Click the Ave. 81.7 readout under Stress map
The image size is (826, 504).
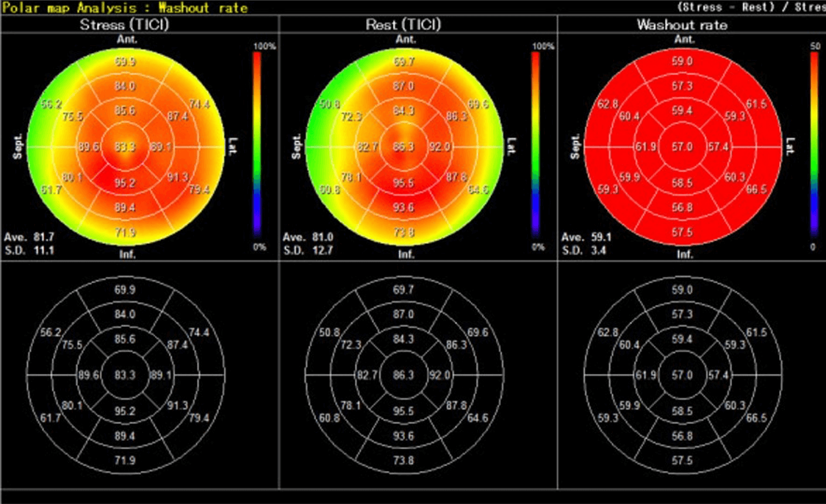click(x=29, y=238)
